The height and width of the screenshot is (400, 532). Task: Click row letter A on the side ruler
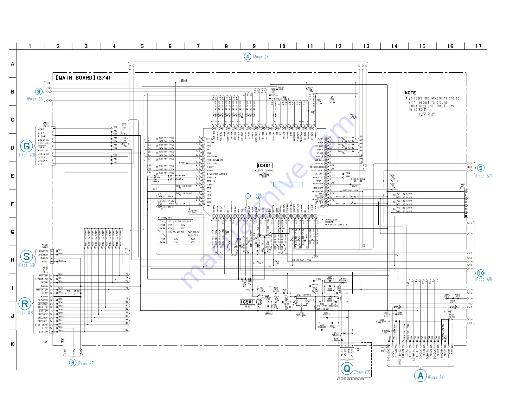(x=12, y=64)
